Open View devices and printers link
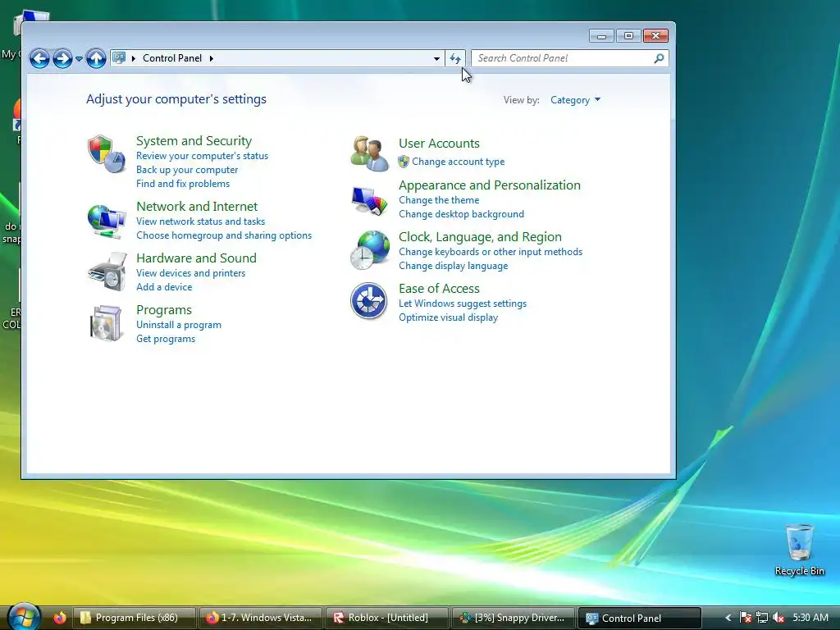 190,273
